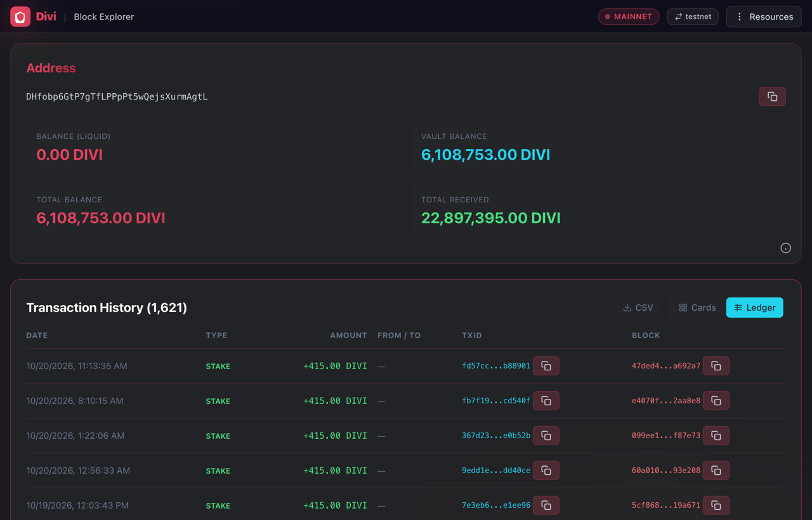
Task: Copy txid 9edd1e...dd40ce
Action: (546, 471)
